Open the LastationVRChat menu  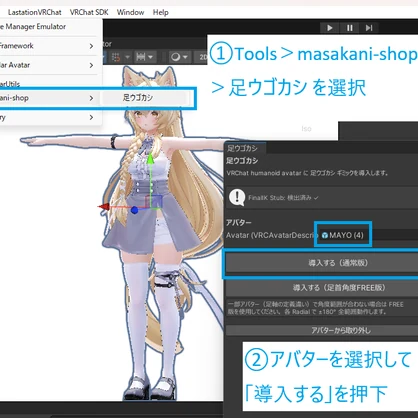[35, 12]
